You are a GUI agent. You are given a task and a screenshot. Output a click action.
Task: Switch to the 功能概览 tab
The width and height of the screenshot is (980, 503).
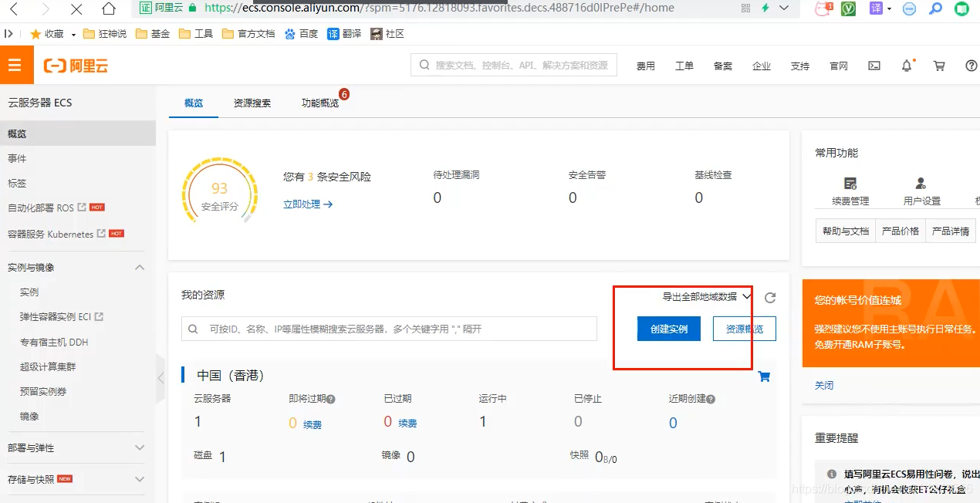point(320,103)
